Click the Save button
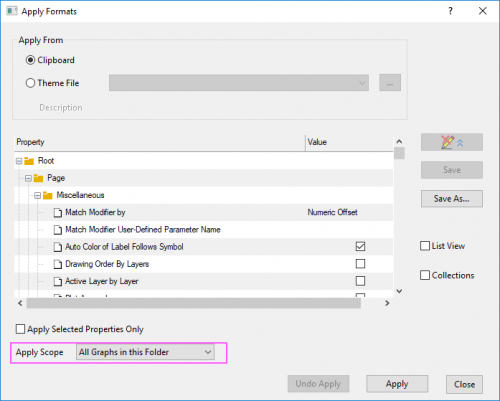The width and height of the screenshot is (500, 401). point(452,170)
